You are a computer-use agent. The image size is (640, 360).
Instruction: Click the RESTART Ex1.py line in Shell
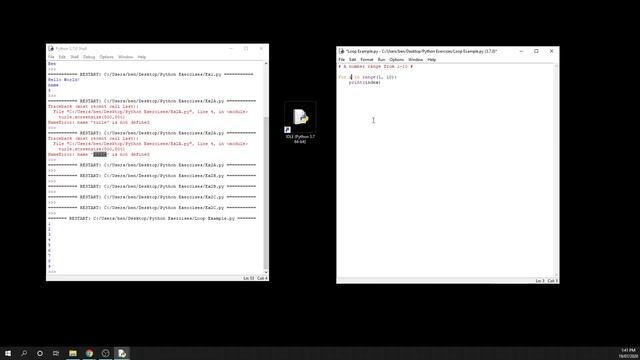tap(151, 75)
